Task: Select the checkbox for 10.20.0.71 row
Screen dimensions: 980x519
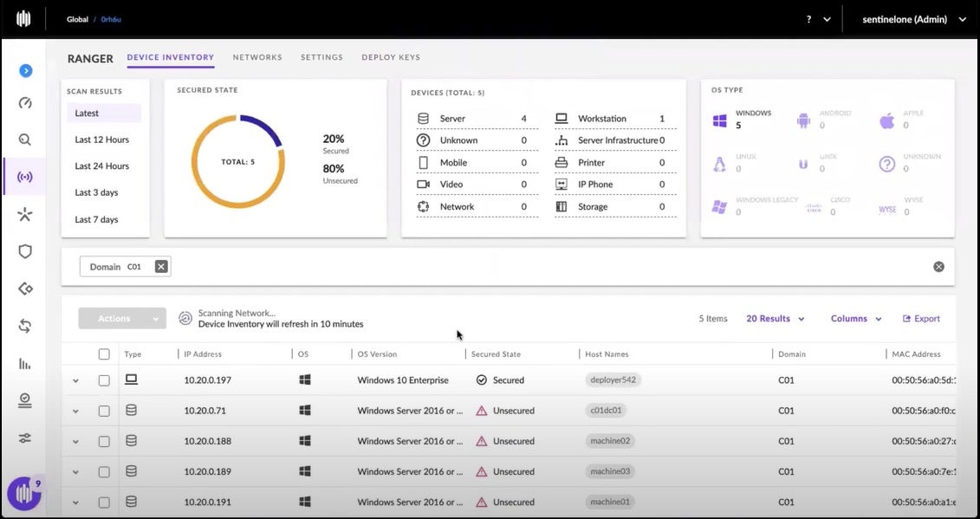Action: (x=104, y=411)
